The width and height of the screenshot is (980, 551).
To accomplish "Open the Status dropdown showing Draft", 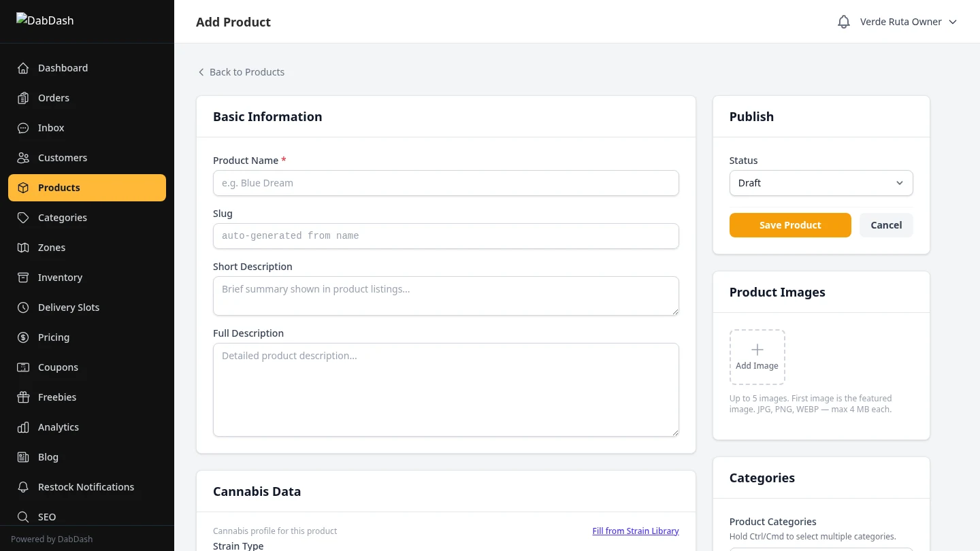I will [821, 183].
